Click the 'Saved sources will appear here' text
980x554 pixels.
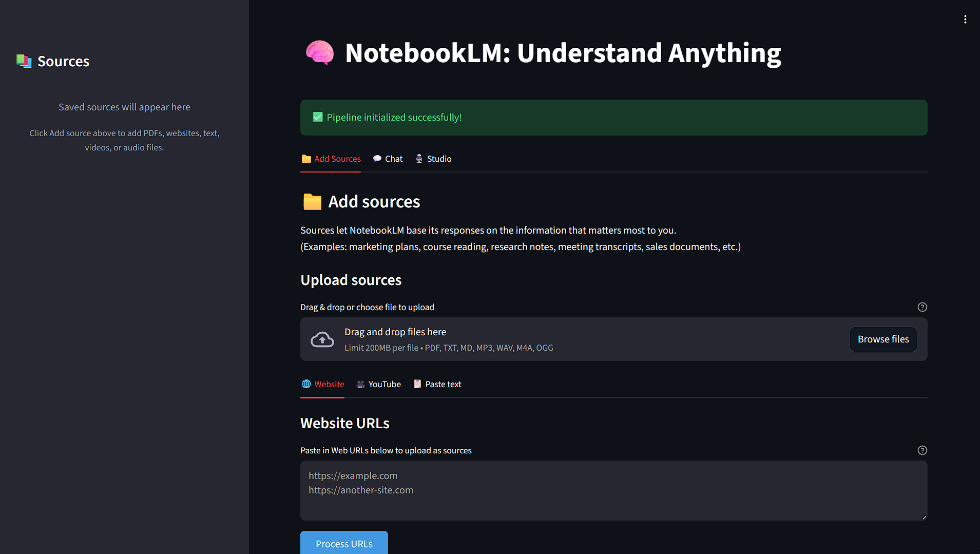124,107
